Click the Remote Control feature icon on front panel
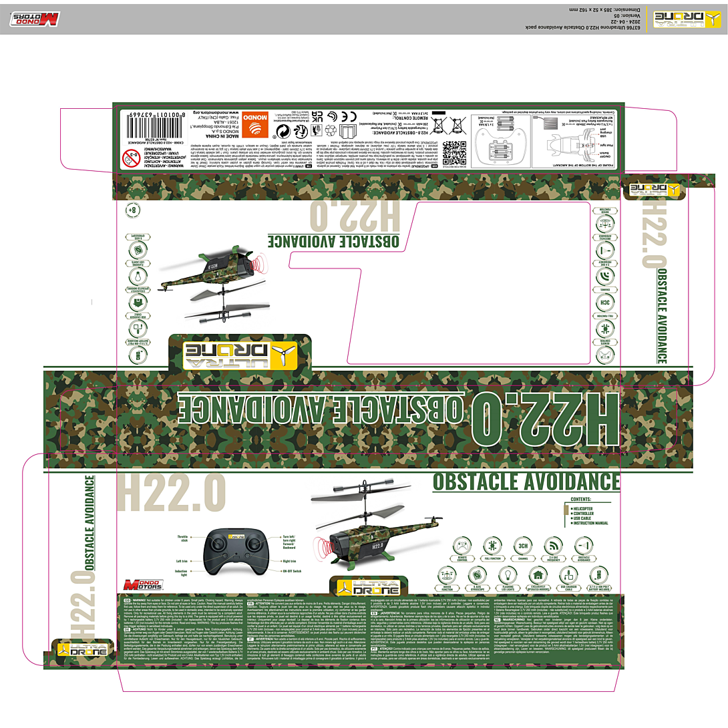The height and width of the screenshot is (728, 728). tap(462, 546)
